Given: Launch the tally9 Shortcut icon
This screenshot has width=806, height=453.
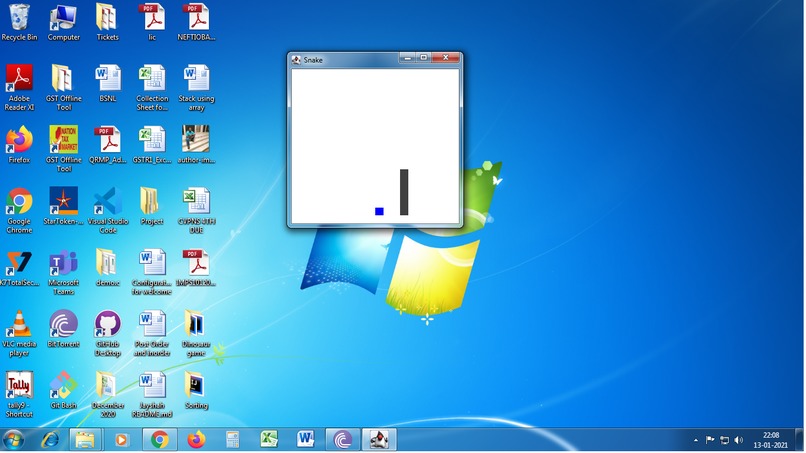Looking at the screenshot, I should pos(19,394).
